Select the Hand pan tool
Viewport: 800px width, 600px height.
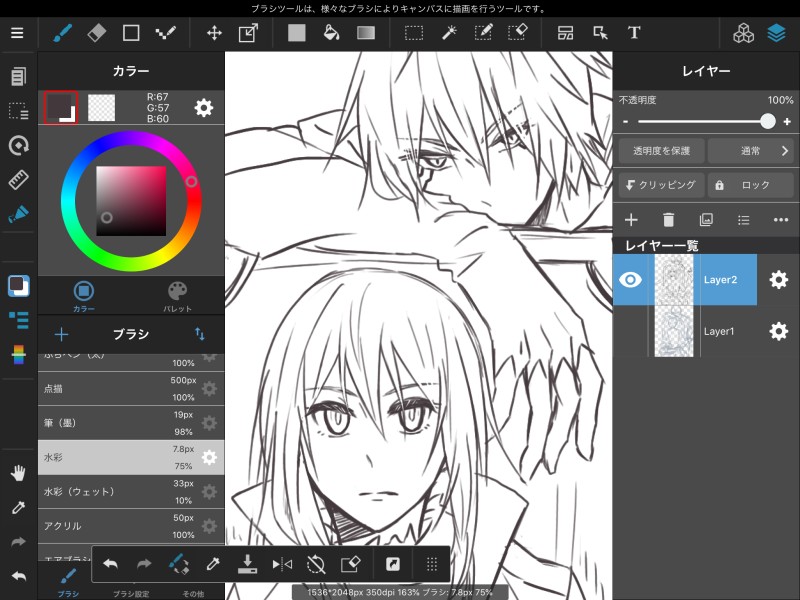click(x=18, y=473)
